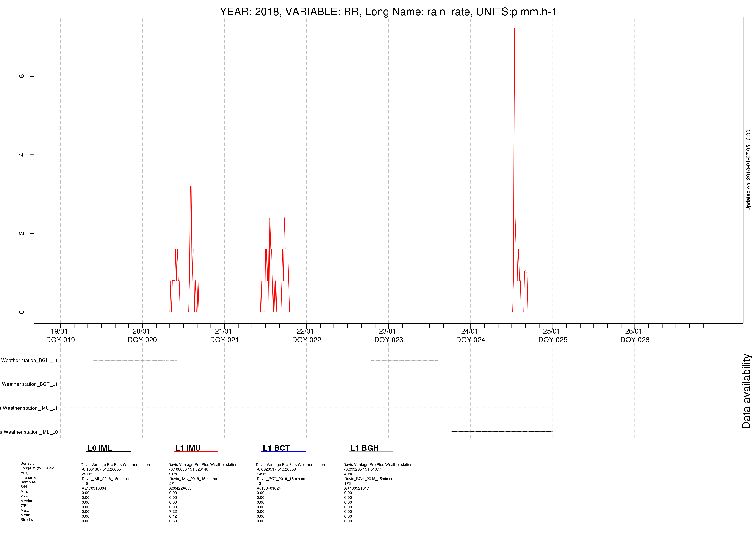Click the y-axis tick label 6
756x535 pixels.
click(22, 76)
